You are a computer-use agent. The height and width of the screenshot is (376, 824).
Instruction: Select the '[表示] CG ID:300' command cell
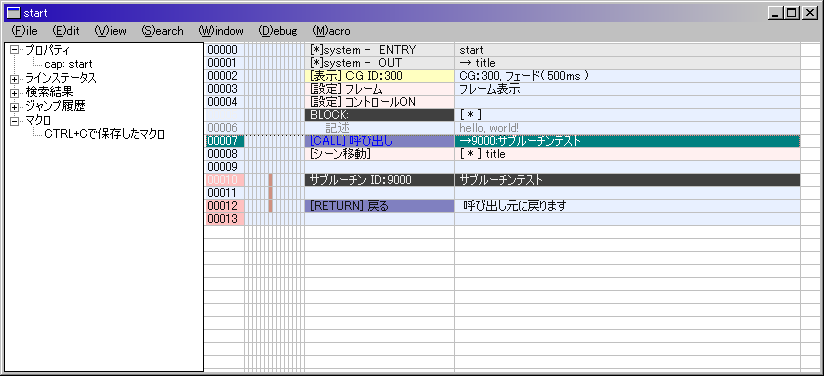tap(379, 76)
